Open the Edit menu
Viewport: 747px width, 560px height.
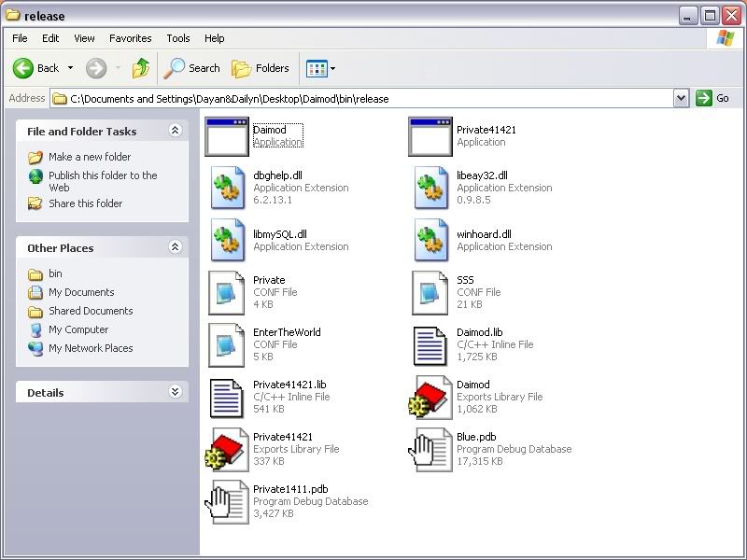pos(50,38)
